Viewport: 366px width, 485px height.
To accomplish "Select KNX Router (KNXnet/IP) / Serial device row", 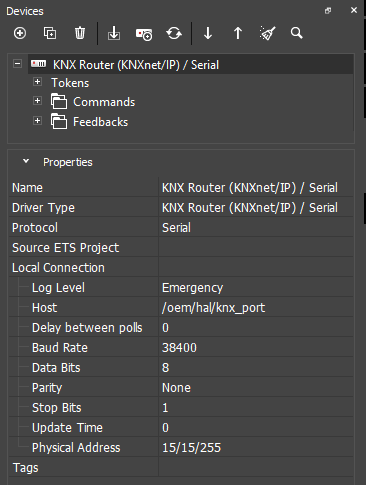I will coord(191,64).
